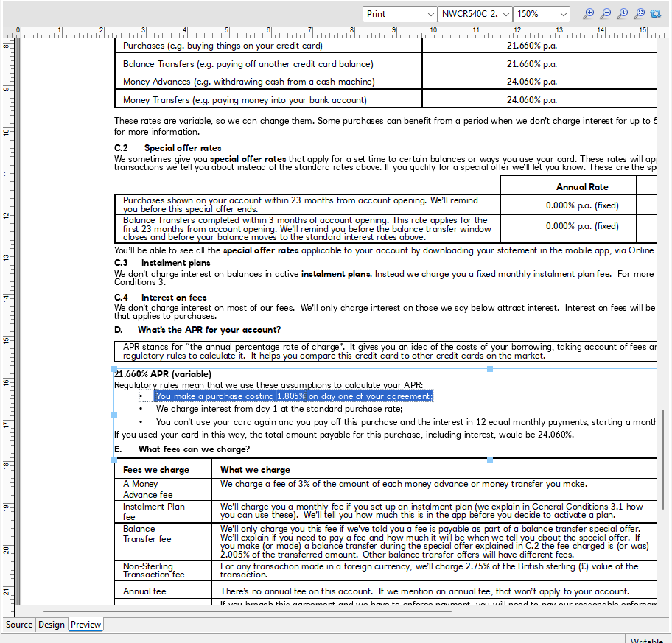Screen dimensions: 672x643
Task: Switch to the Source tab
Action: (x=19, y=625)
